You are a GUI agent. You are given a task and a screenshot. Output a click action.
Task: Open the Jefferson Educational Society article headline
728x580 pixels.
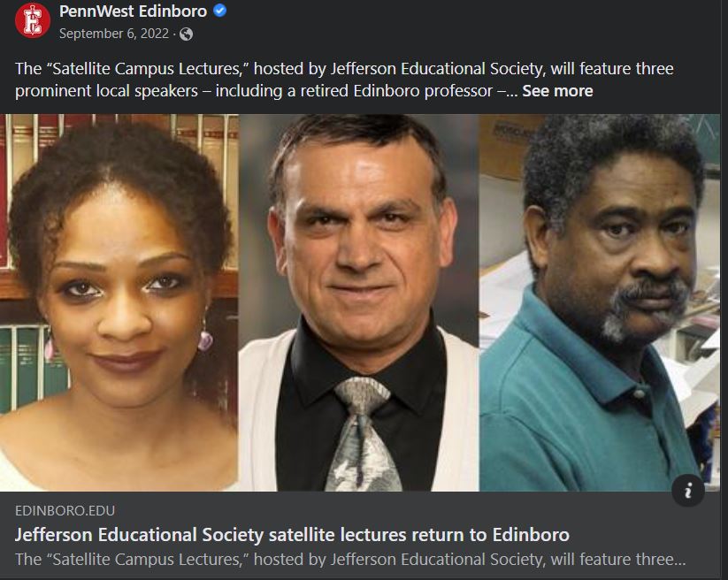point(292,534)
